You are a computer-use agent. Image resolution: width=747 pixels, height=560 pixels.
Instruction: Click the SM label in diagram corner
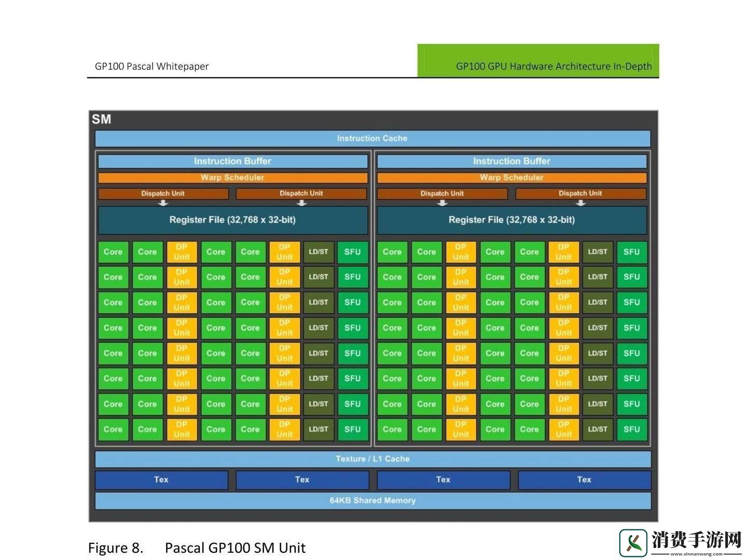coord(102,119)
